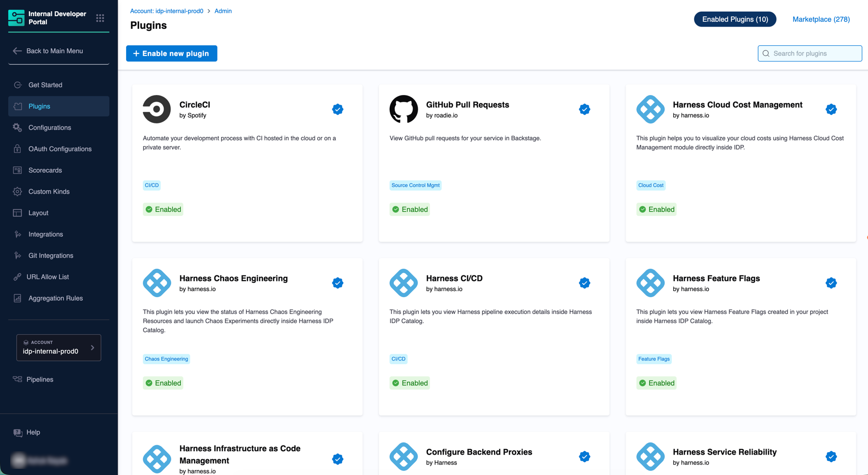This screenshot has height=475, width=868.
Task: Click the Search for plugins field
Action: point(810,53)
